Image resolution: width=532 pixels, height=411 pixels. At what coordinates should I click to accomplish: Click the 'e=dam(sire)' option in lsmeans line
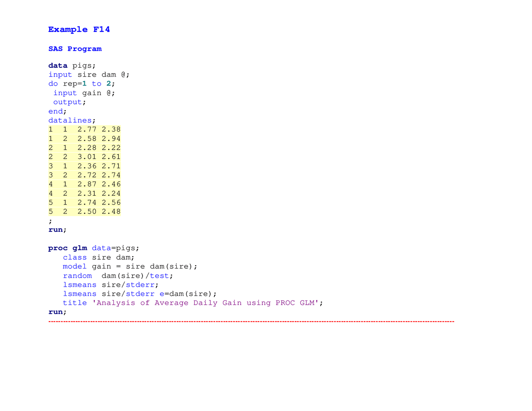pos(188,294)
